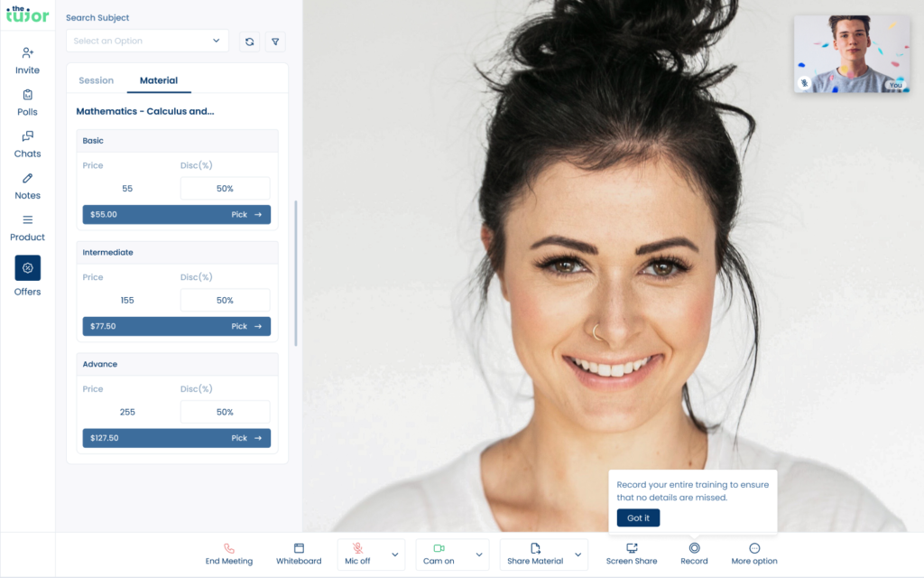Toggle the Cam on button
Screen dimensions: 924x578
[439, 554]
